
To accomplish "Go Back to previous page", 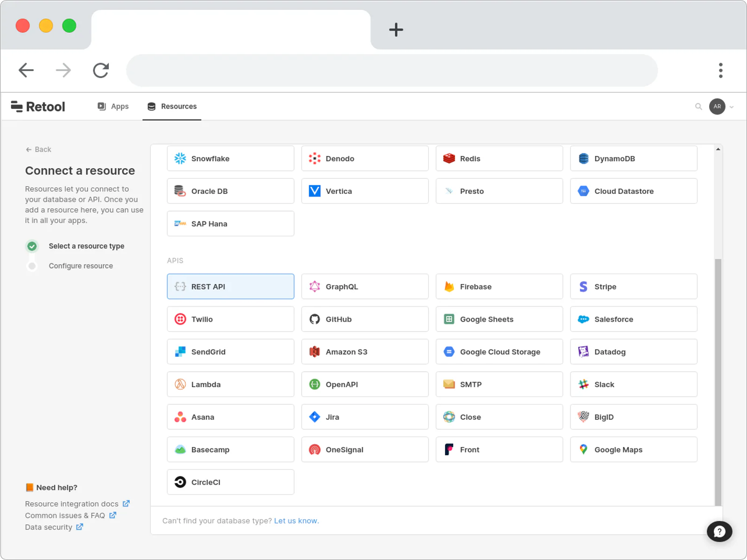I will tap(38, 149).
